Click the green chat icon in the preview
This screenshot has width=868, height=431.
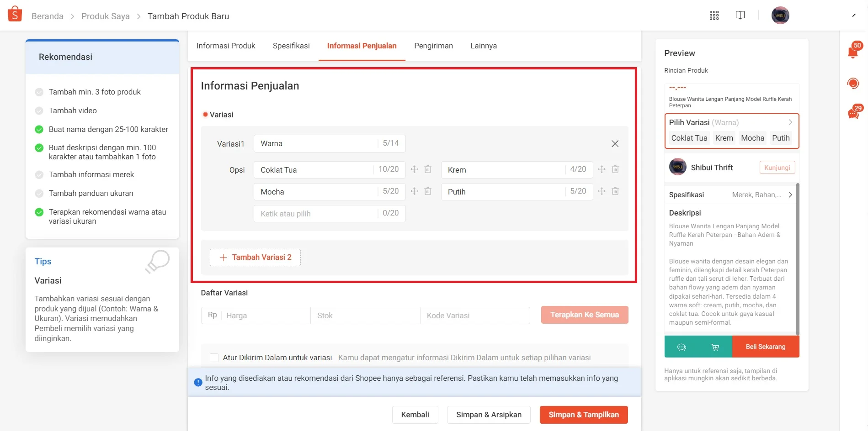[682, 347]
